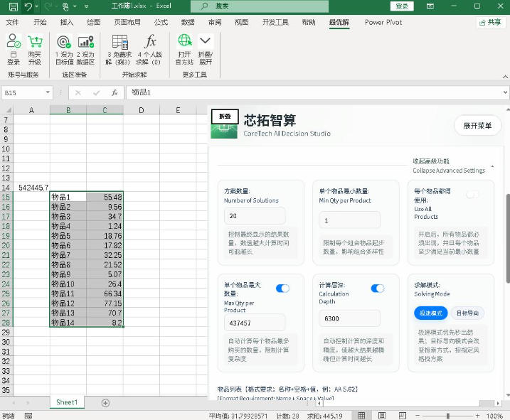
Task: Click the zoom out minus icon
Action: coord(418,416)
